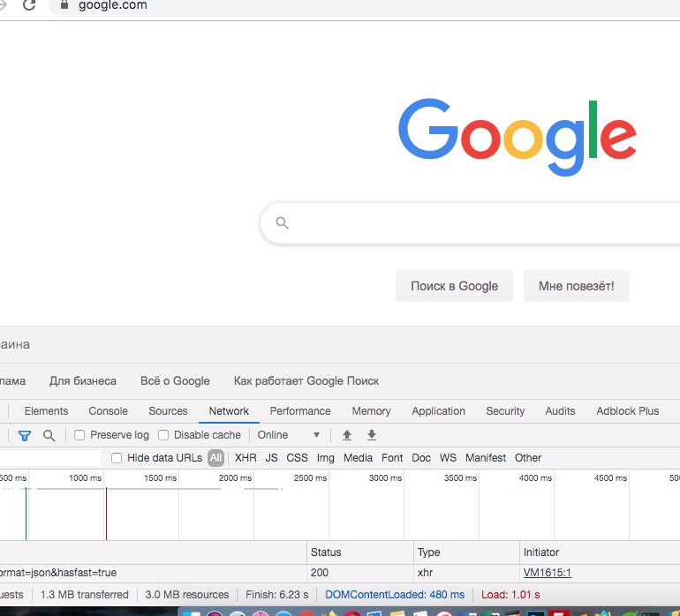This screenshot has width=680, height=616.
Task: Select the request row ending 'hasfast=true'
Action: (340, 573)
